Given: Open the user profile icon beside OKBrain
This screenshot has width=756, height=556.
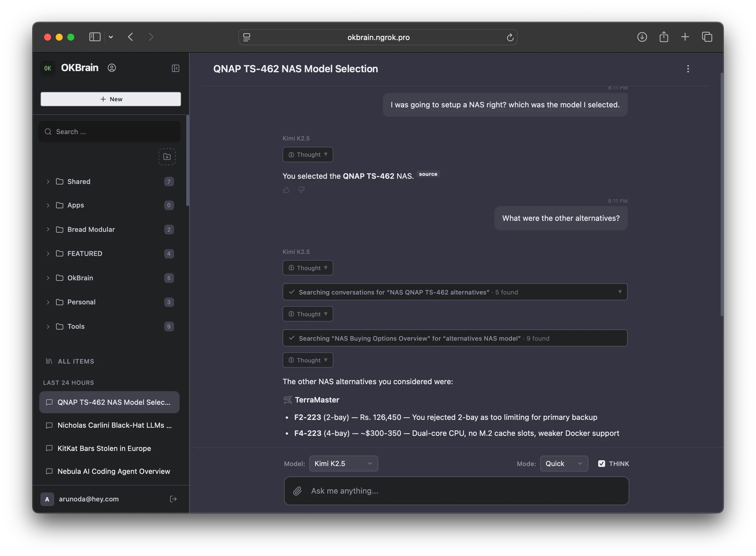Looking at the screenshot, I should point(112,68).
